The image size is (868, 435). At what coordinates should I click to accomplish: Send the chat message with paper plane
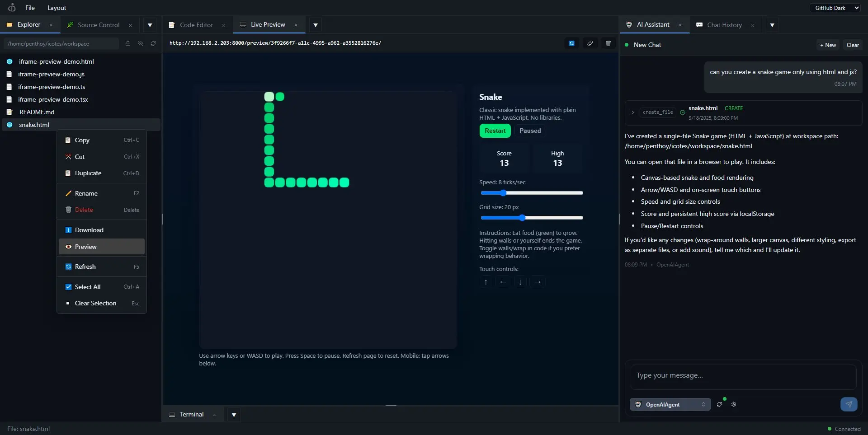[x=849, y=404]
